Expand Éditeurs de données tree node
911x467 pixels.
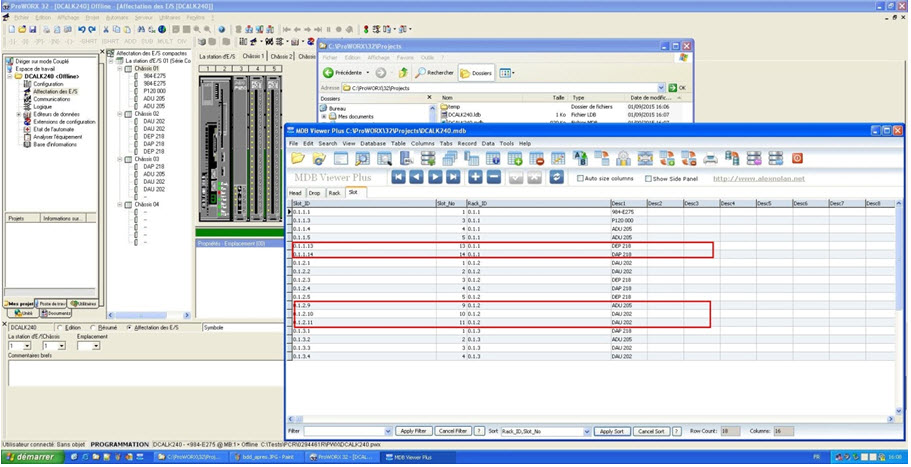[19, 114]
